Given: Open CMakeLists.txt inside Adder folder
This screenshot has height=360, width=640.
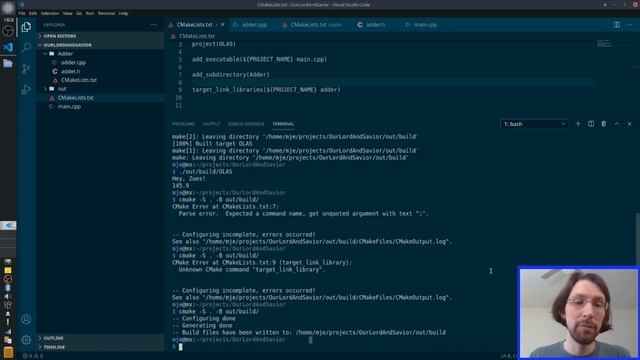Looking at the screenshot, I should pos(79,80).
